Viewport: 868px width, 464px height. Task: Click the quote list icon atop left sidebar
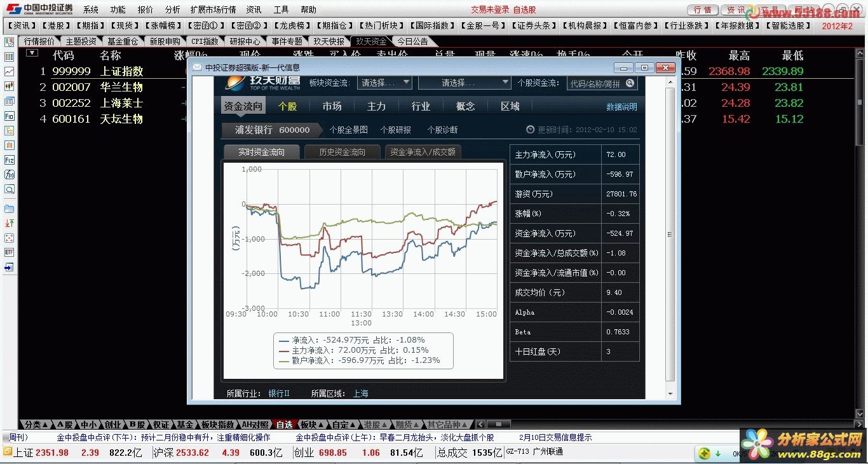coord(9,42)
